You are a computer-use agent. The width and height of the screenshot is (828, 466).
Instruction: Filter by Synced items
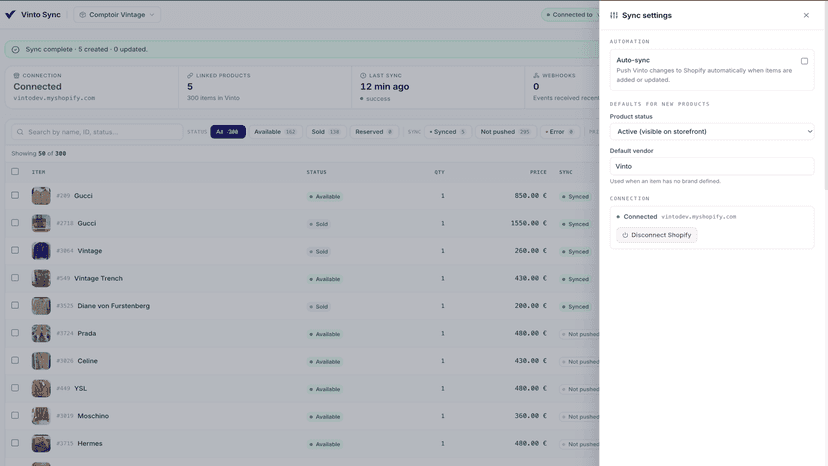click(447, 132)
